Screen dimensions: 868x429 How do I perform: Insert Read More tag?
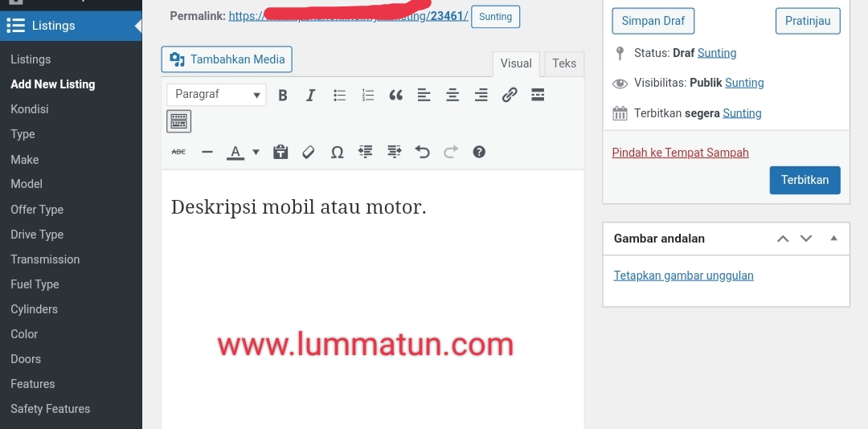pos(538,96)
